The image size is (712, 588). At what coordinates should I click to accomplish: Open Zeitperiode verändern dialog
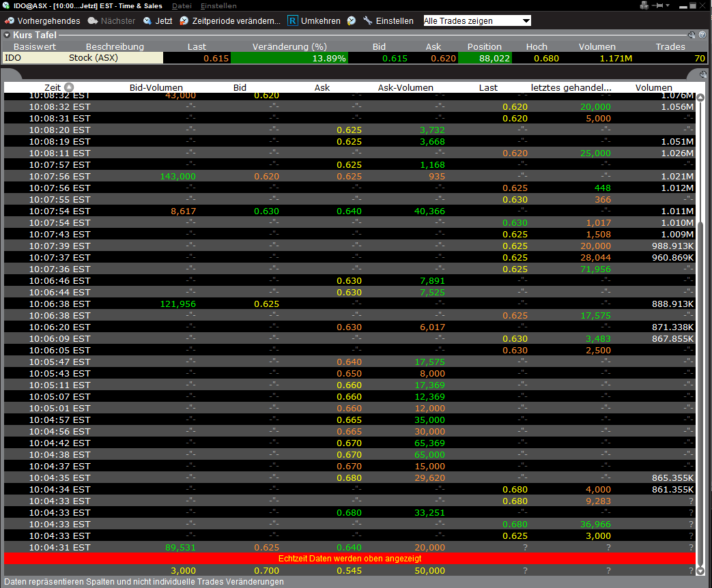tap(230, 21)
